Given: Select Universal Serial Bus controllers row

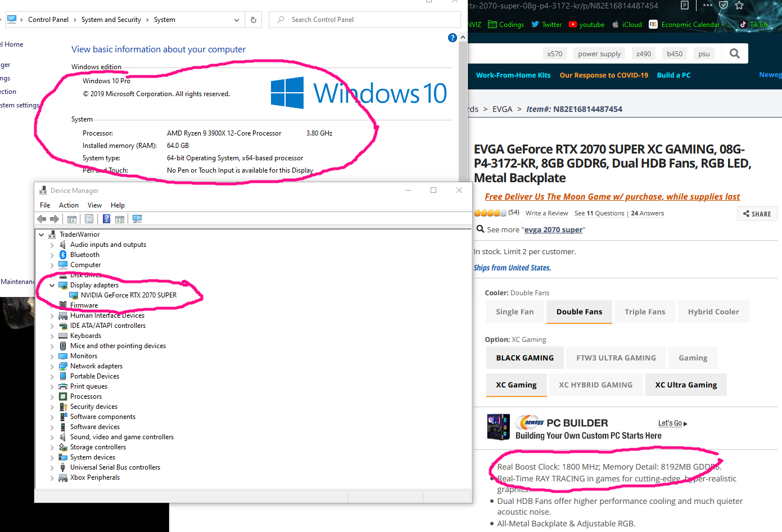Looking at the screenshot, I should (115, 467).
